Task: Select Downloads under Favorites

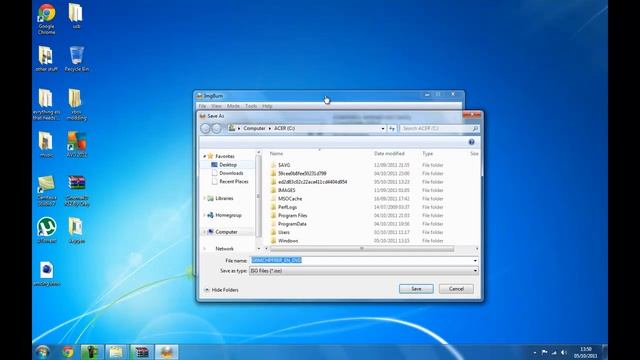Action: (x=231, y=173)
